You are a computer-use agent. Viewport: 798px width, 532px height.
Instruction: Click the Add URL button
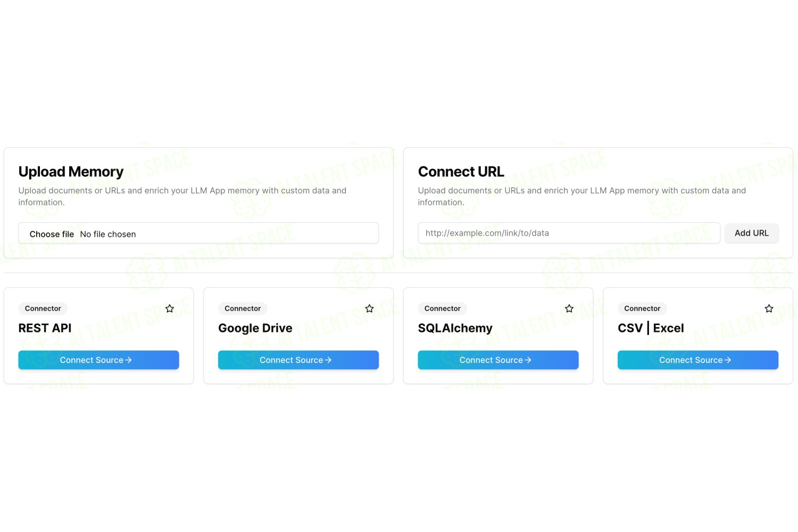752,233
